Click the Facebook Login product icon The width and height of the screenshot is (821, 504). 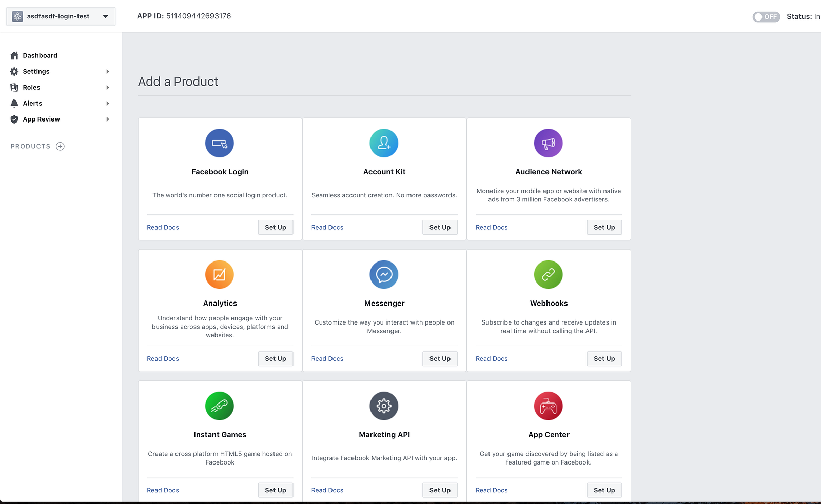pos(220,143)
